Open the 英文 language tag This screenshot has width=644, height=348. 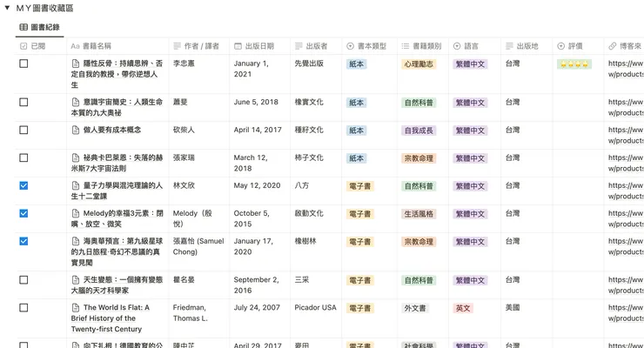[463, 308]
